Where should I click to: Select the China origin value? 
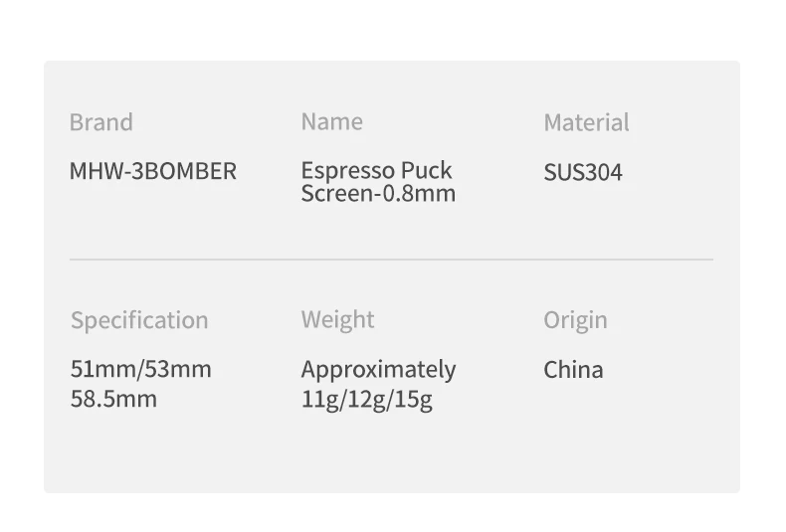click(x=573, y=370)
